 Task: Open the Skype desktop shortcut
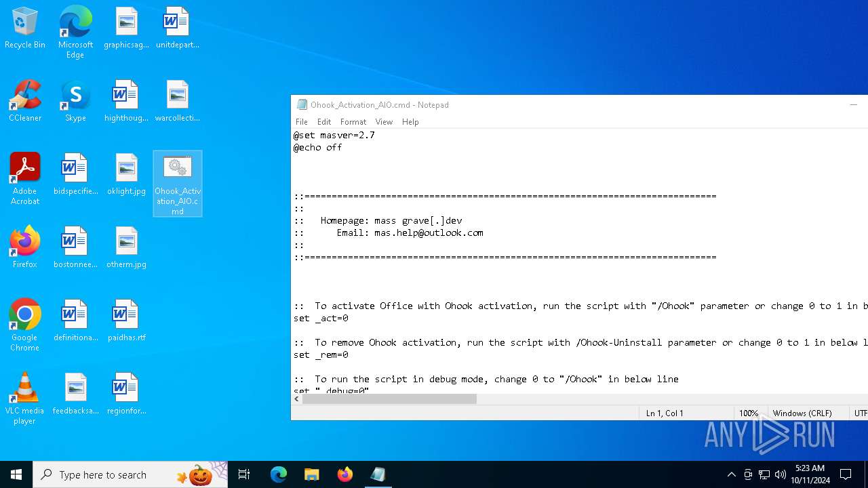pyautogui.click(x=75, y=102)
